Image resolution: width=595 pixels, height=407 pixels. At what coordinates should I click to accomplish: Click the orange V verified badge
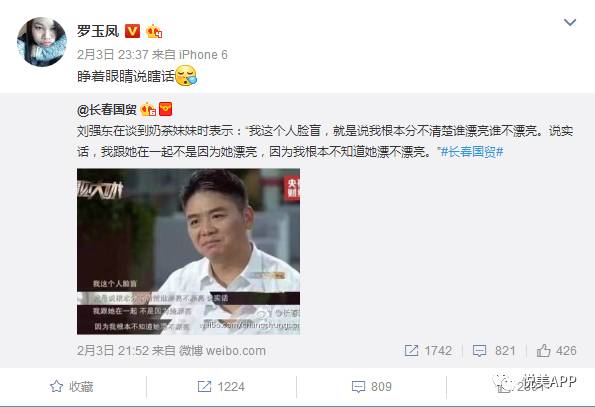(132, 31)
